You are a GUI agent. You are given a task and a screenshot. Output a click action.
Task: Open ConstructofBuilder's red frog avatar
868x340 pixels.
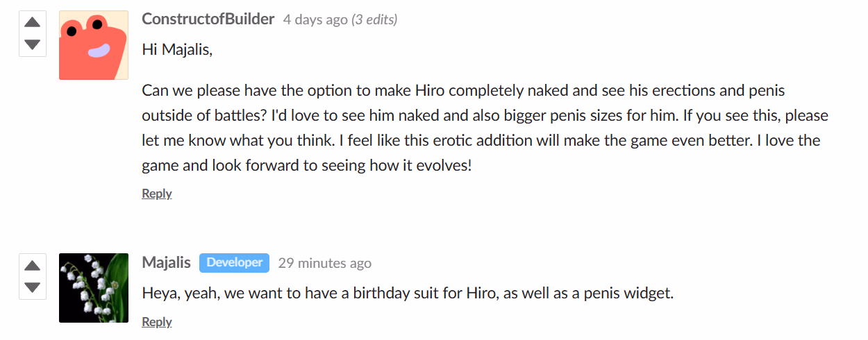coord(94,45)
